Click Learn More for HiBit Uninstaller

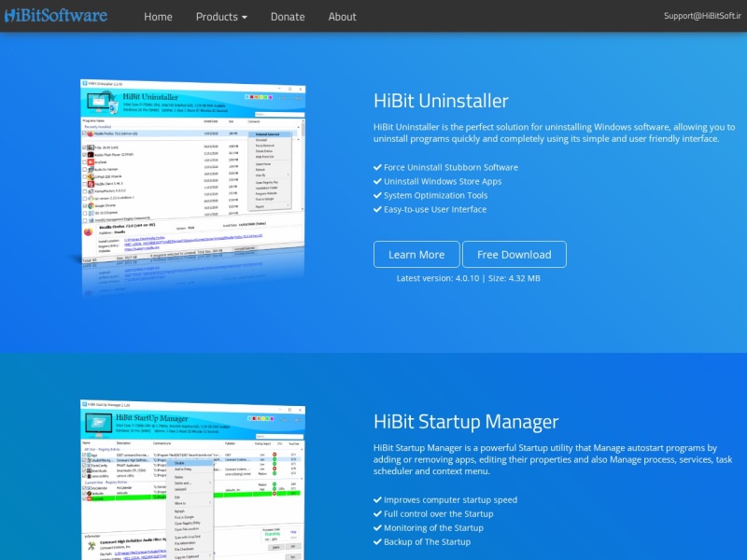point(416,254)
